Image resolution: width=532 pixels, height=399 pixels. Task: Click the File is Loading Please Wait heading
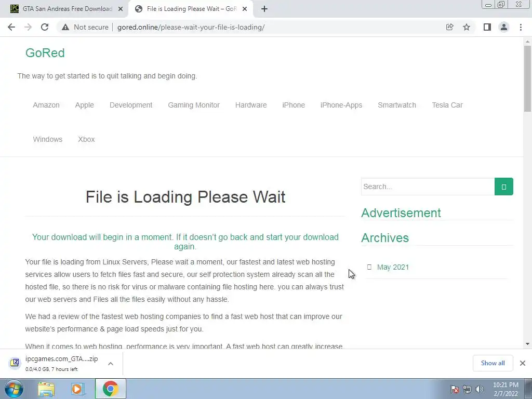click(185, 197)
